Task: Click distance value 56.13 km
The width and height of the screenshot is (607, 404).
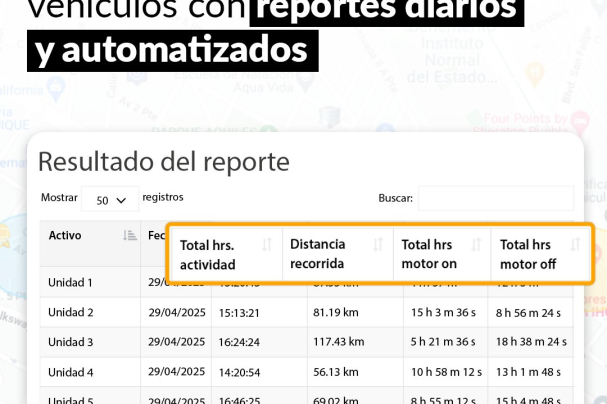Action: point(336,372)
